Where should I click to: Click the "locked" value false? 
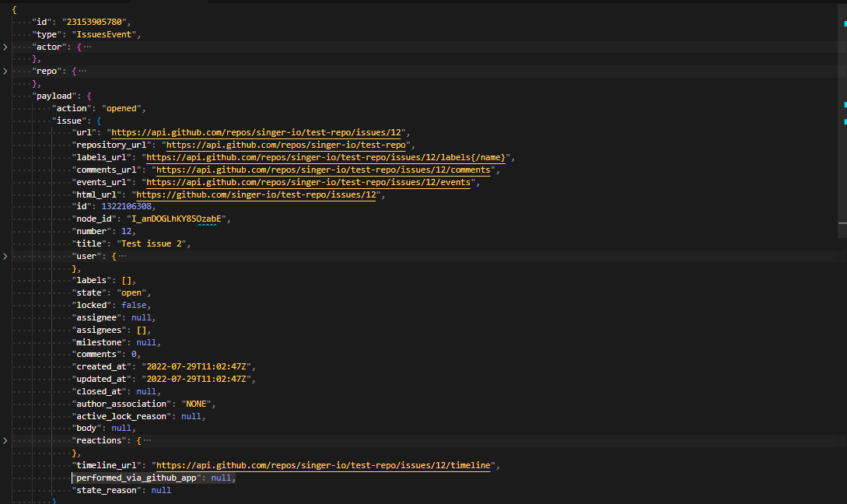(134, 305)
